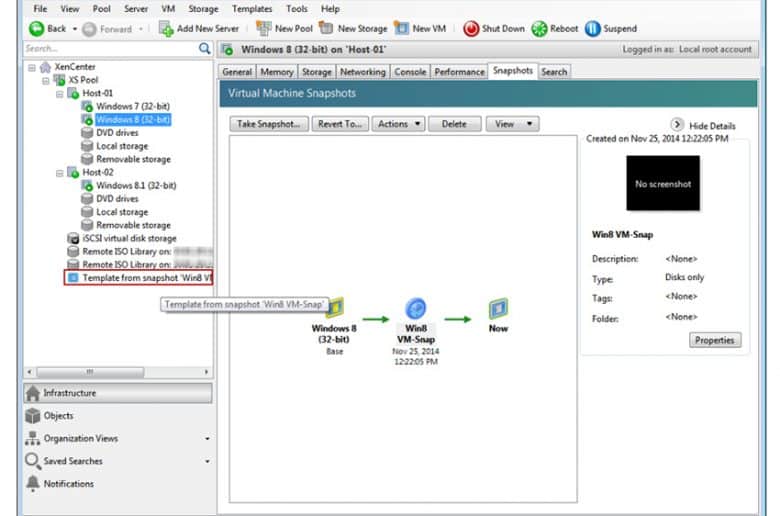Click the Now VM icon in snapshot tree

coord(498,309)
